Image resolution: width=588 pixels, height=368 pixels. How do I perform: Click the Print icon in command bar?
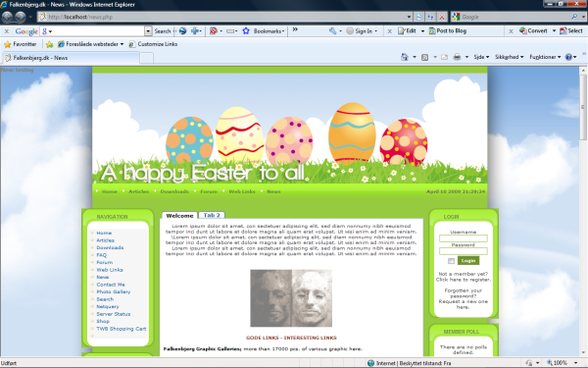pyautogui.click(x=457, y=57)
